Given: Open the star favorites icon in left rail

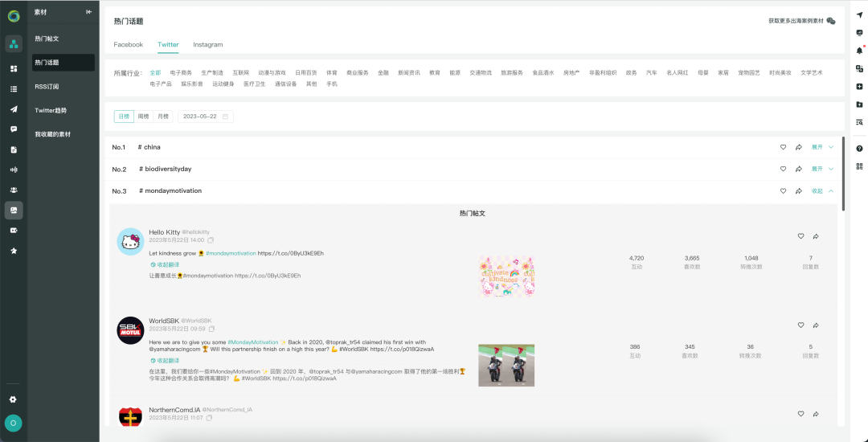Looking at the screenshot, I should point(14,251).
